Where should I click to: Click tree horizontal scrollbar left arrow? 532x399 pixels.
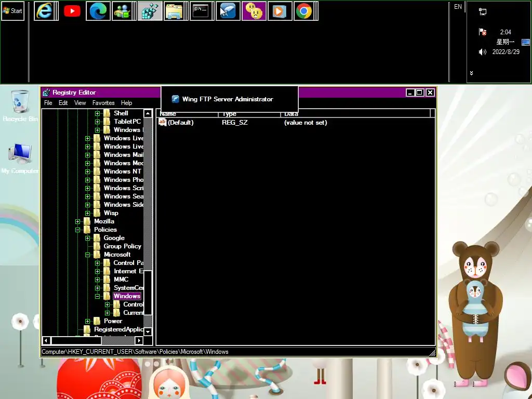coord(46,340)
